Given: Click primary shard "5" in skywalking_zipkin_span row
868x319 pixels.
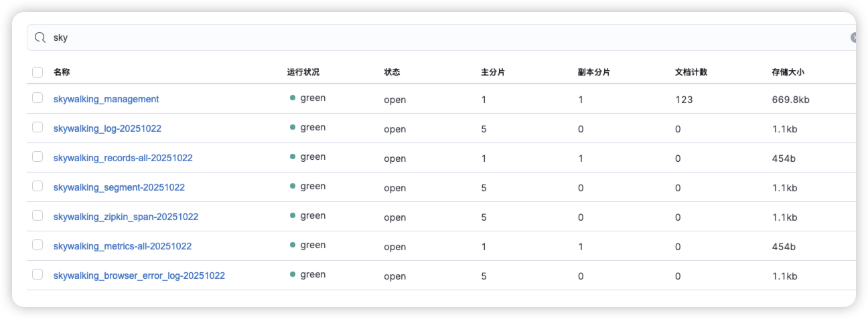Looking at the screenshot, I should [x=484, y=217].
